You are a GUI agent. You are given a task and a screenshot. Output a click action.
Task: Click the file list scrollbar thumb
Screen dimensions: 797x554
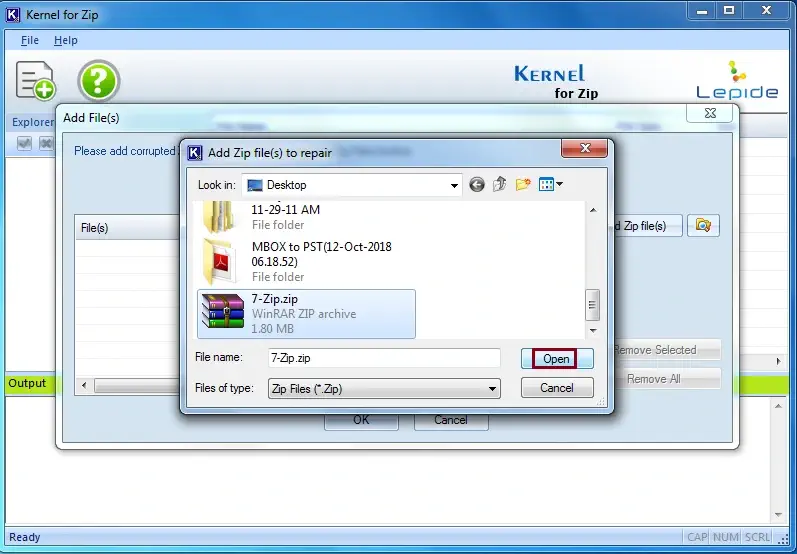(x=592, y=305)
